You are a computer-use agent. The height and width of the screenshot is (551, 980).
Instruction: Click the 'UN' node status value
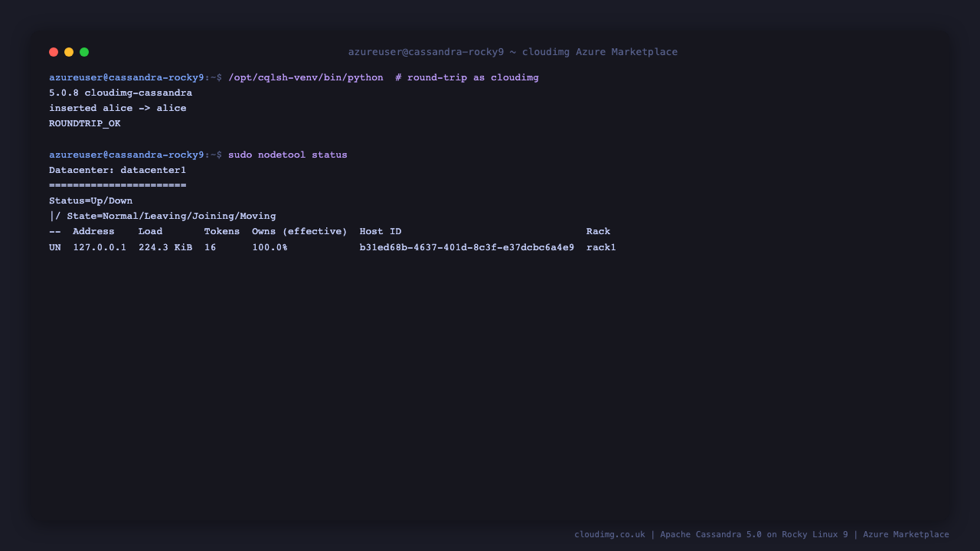(x=55, y=248)
